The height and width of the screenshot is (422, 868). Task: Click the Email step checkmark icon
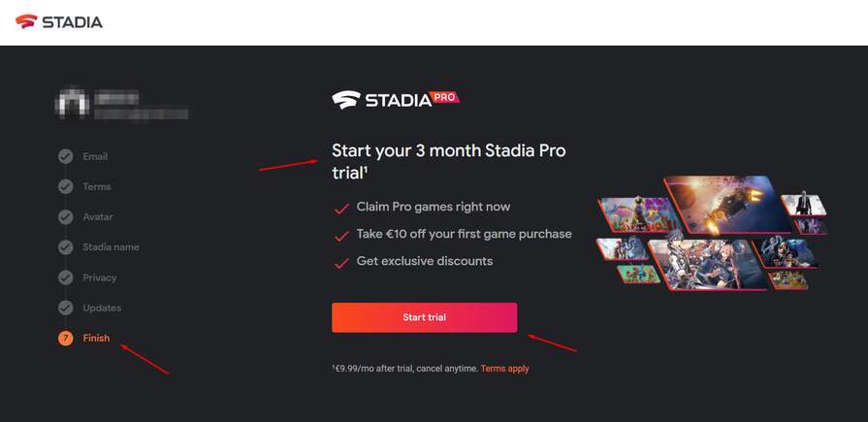(66, 156)
